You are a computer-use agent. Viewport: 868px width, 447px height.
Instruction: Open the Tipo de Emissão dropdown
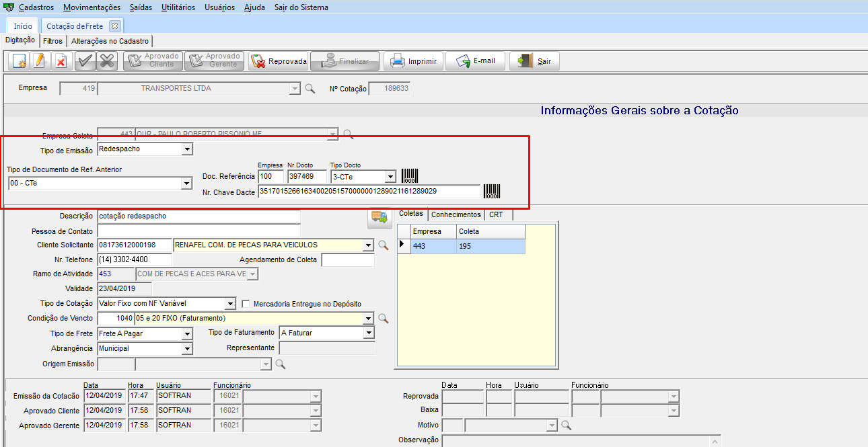tap(187, 149)
